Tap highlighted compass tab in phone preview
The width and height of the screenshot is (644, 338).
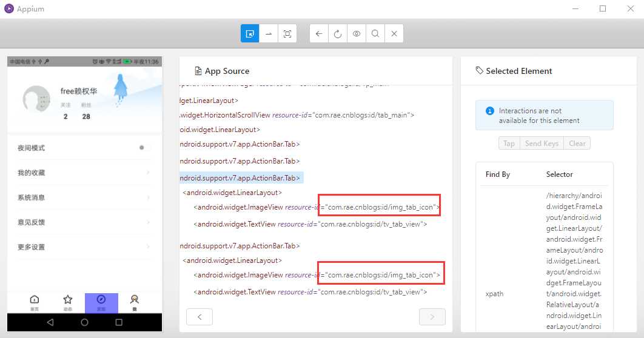[x=101, y=303]
